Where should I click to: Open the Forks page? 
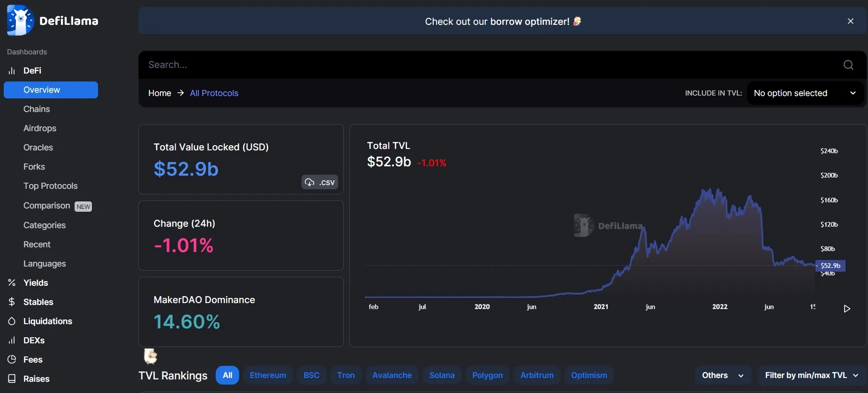coord(34,167)
